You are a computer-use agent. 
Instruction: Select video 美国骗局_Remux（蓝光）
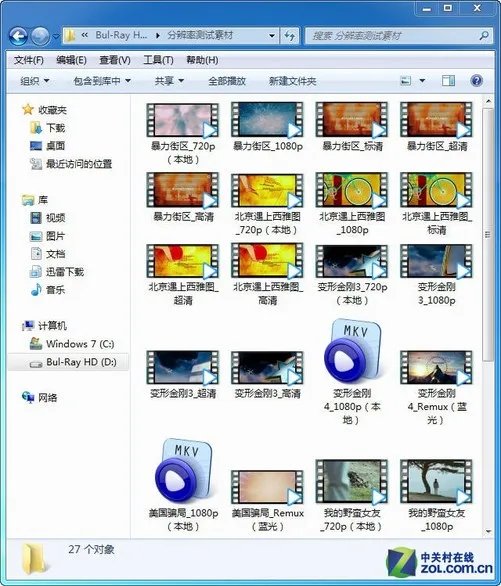pos(267,501)
